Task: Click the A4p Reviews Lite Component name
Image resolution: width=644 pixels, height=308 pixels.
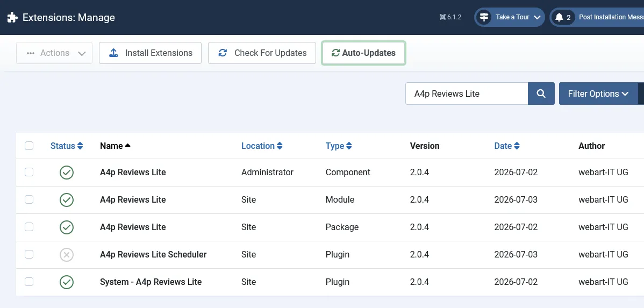Action: (x=133, y=173)
